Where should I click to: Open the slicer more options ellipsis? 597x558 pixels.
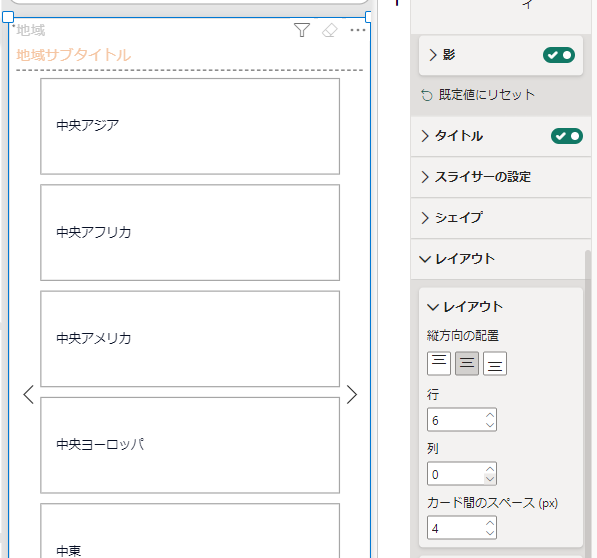tap(358, 30)
